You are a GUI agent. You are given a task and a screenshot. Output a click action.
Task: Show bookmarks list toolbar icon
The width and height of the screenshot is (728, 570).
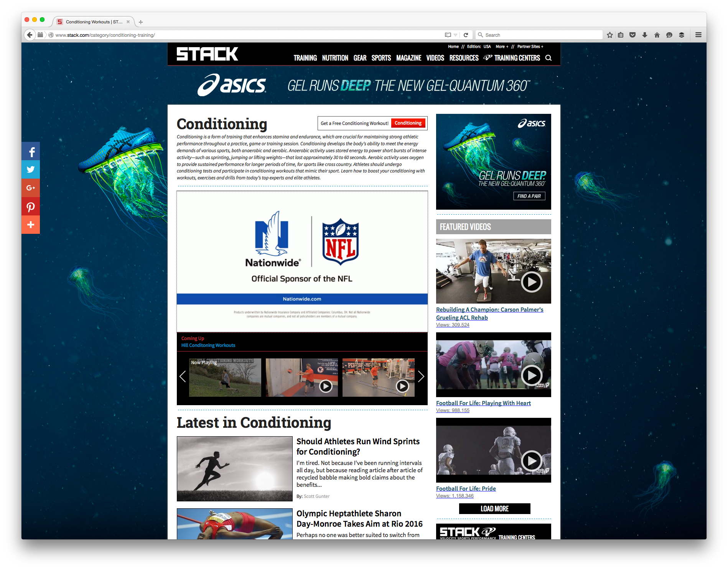coord(621,35)
